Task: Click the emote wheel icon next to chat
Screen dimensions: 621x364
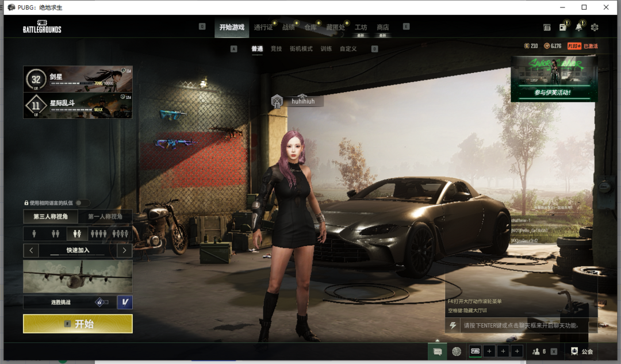Action: [457, 351]
